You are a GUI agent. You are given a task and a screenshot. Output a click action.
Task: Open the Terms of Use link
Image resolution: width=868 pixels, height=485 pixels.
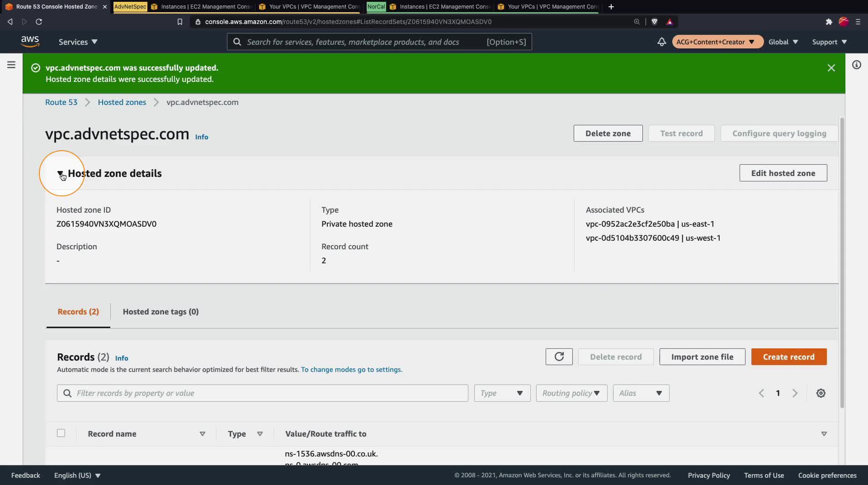pyautogui.click(x=764, y=475)
